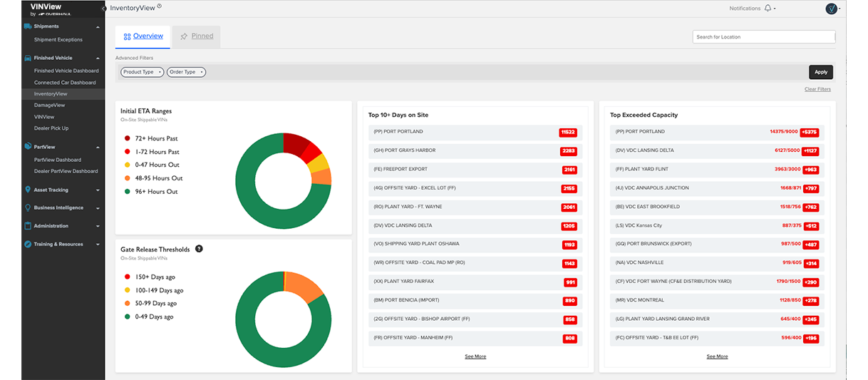
Task: Collapse the sidebar with the arrow icon
Action: [x=105, y=8]
